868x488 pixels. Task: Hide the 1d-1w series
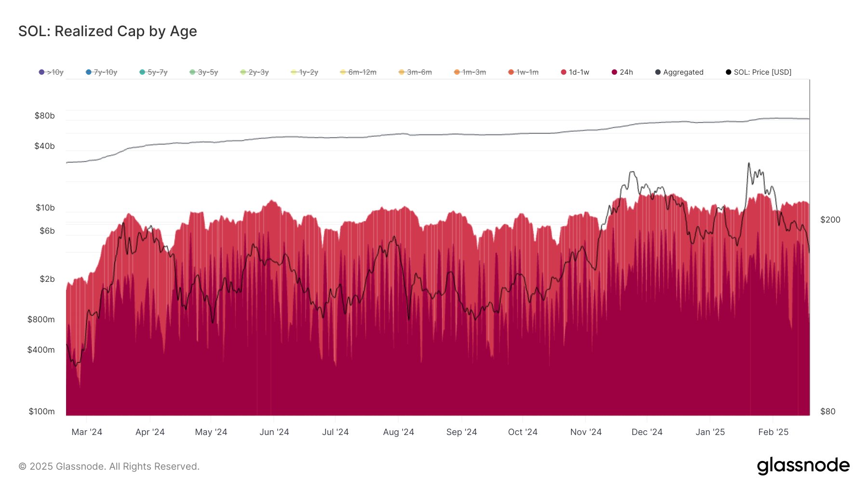575,72
